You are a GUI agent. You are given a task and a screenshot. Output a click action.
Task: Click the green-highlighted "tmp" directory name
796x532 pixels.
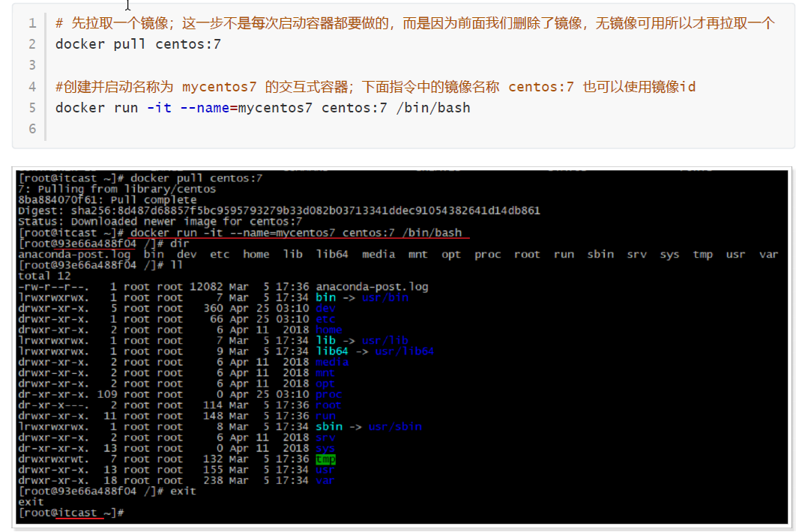click(325, 459)
